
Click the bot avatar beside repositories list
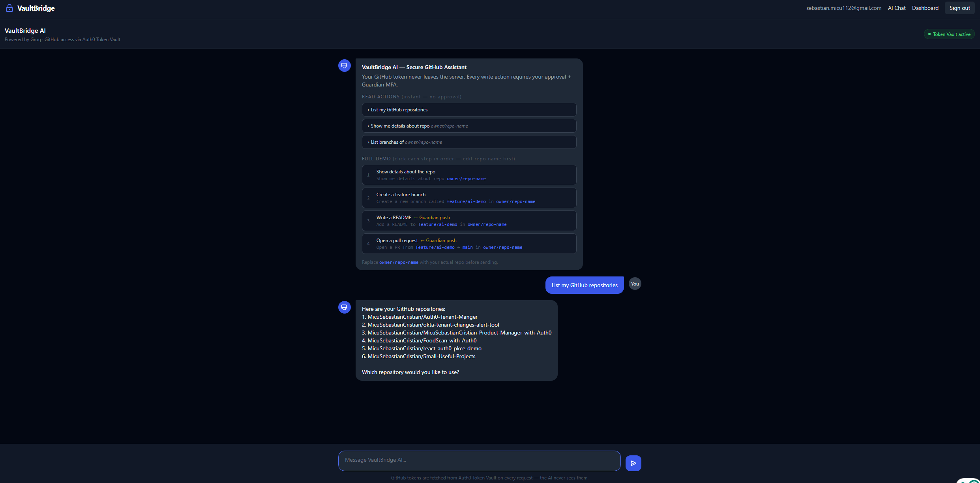344,307
